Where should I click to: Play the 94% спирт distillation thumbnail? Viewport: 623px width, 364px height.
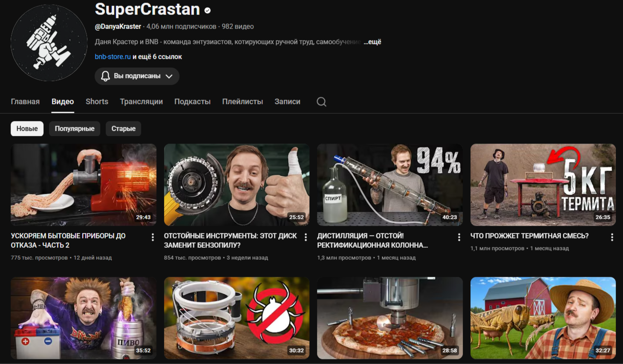pos(390,185)
